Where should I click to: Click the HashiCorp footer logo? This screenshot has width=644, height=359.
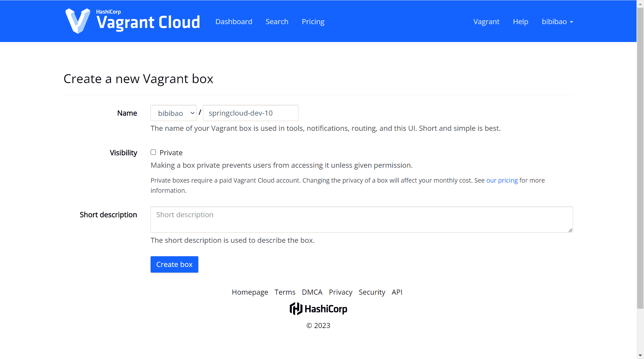[x=318, y=309]
